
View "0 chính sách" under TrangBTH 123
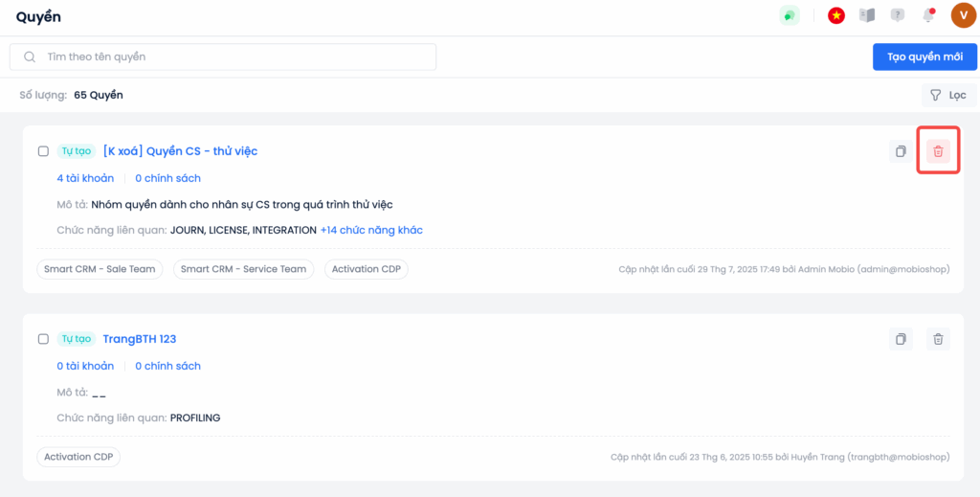tap(167, 366)
